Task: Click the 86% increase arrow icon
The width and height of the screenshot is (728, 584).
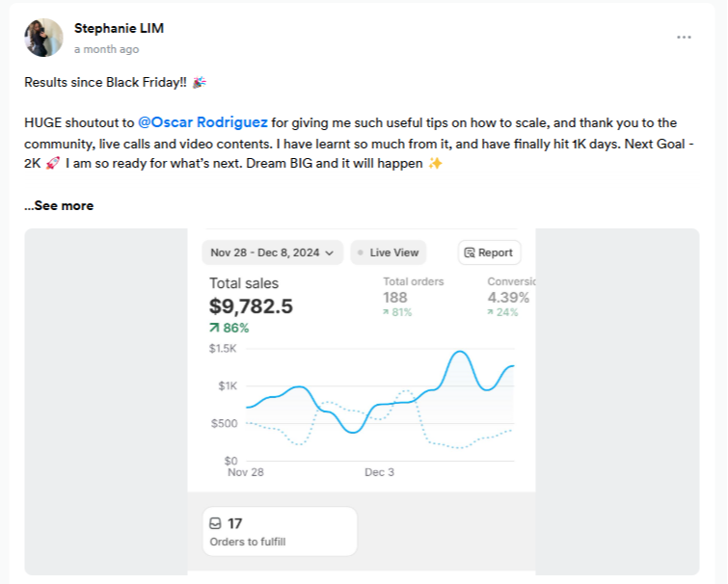Action: (214, 328)
